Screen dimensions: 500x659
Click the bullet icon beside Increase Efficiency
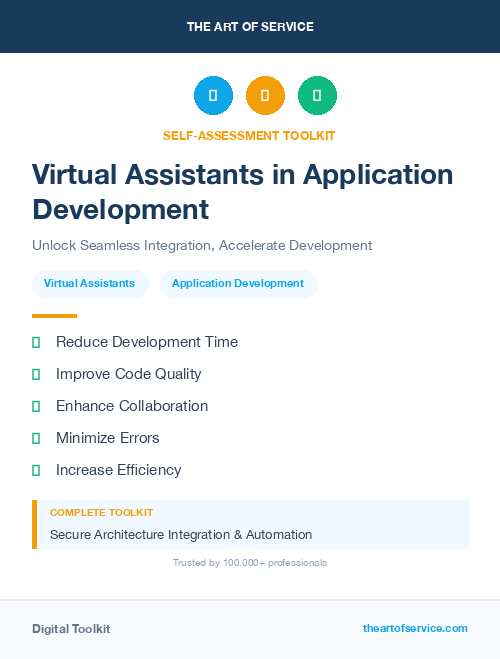click(x=36, y=470)
